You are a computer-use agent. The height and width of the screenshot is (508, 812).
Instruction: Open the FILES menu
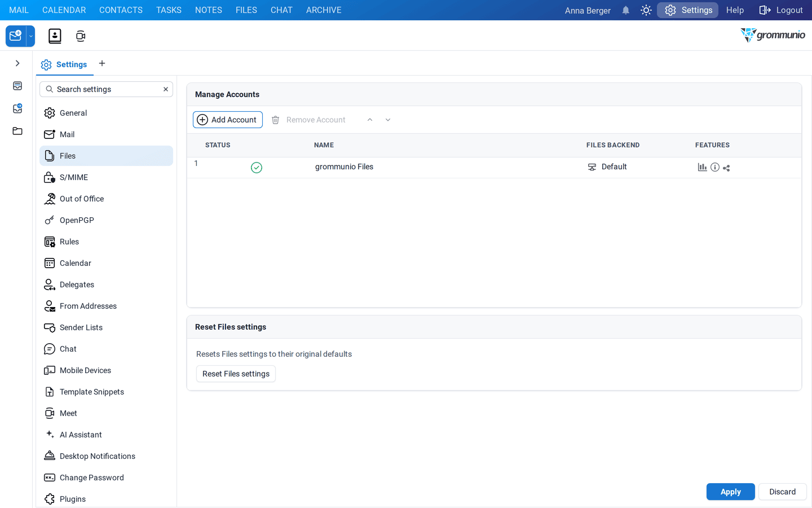(246, 10)
